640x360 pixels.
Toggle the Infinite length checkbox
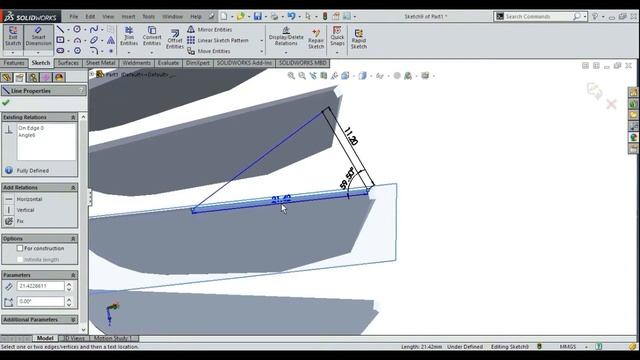(x=20, y=260)
